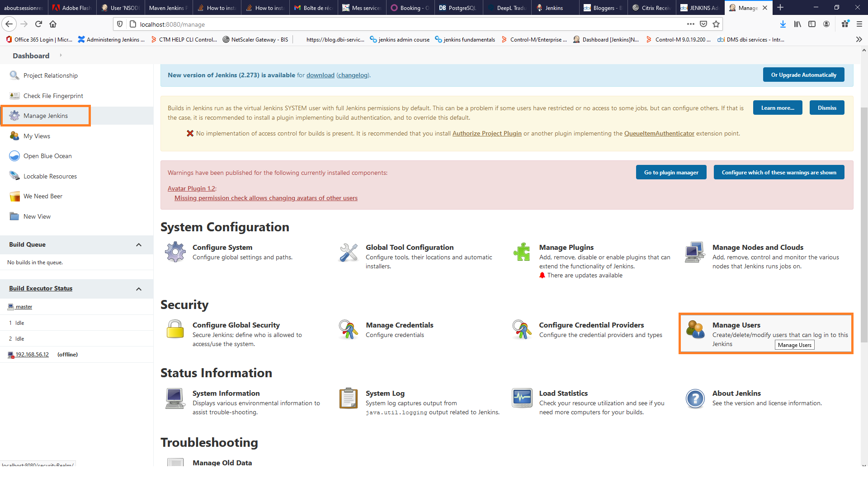Expand the Dashboard breadcrumb arrow
This screenshot has height=487, width=868.
coord(61,55)
